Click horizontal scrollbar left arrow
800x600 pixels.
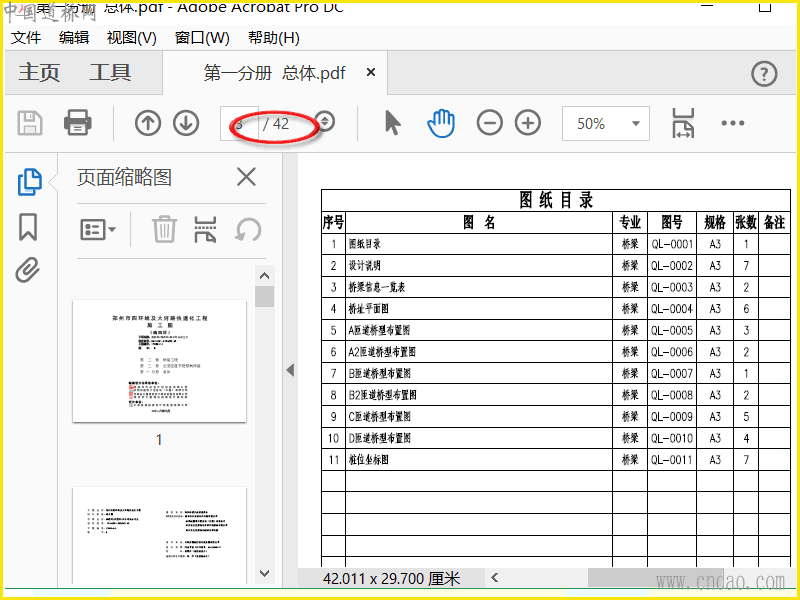click(x=494, y=578)
